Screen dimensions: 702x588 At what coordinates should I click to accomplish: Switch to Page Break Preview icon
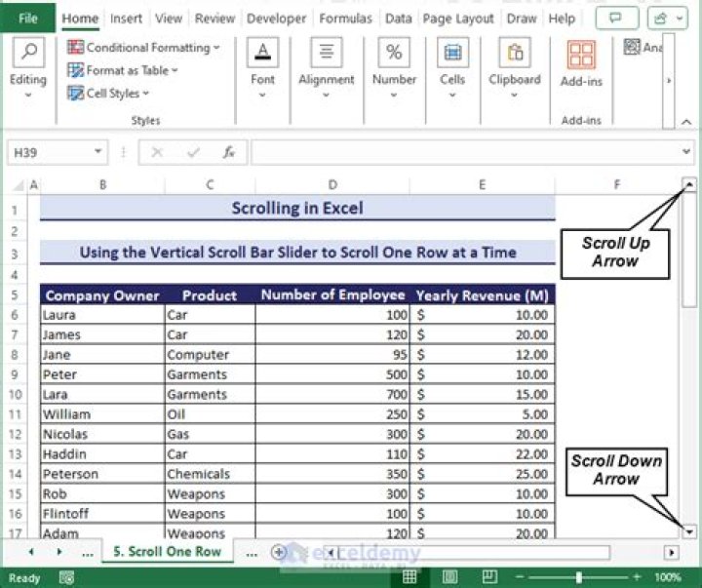point(489,577)
